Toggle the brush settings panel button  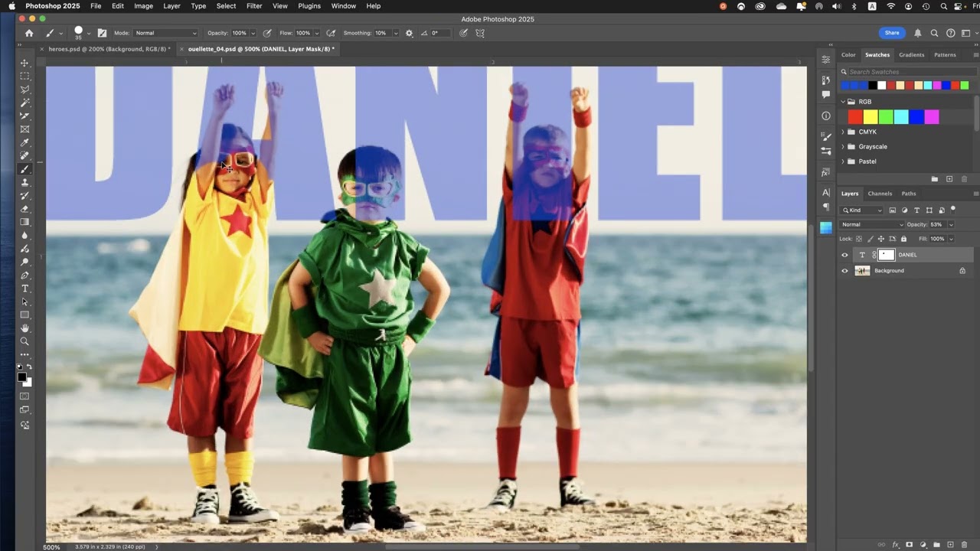[102, 33]
